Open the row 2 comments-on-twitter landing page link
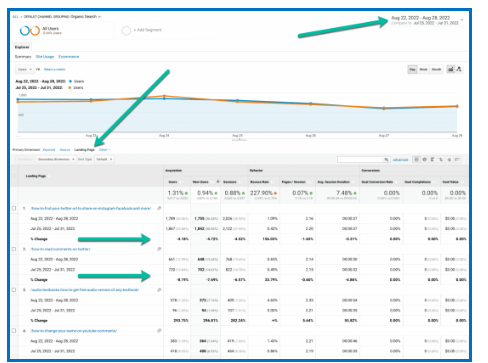The width and height of the screenshot is (488, 363). coord(60,249)
